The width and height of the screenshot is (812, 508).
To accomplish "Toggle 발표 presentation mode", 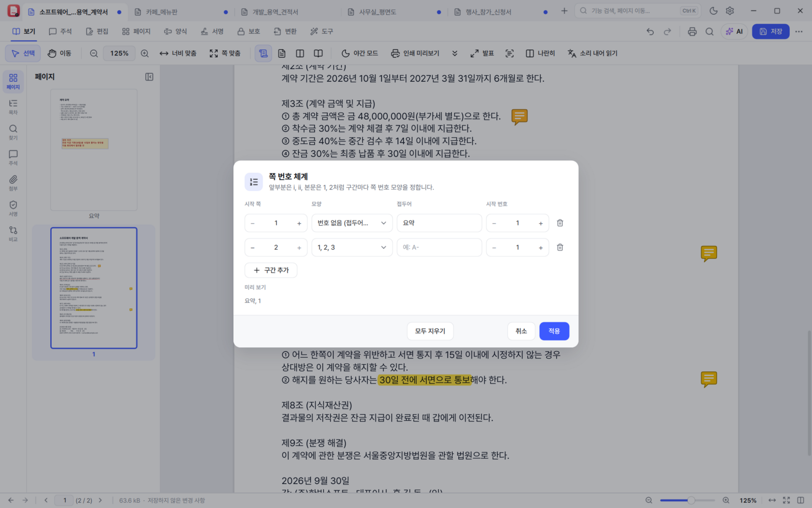I will click(482, 53).
